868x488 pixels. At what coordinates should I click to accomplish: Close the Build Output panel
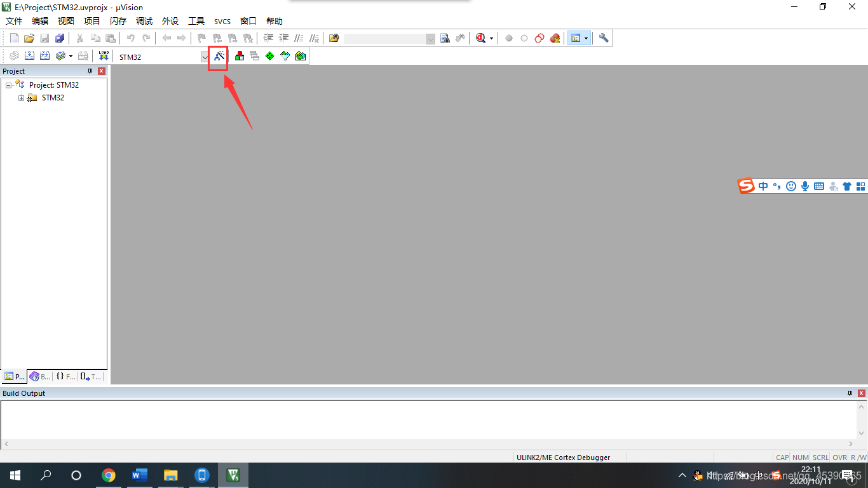click(861, 393)
